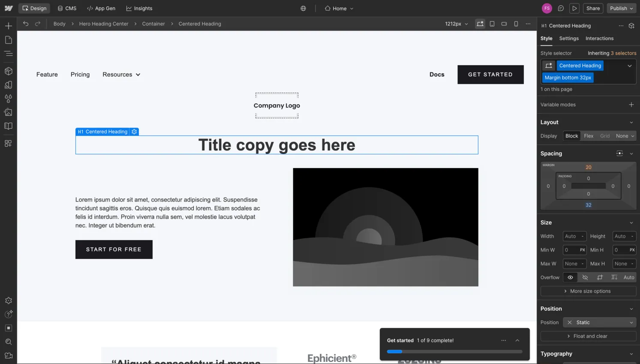The image size is (640, 364).
Task: Open the Centered Heading selector dropdown
Action: 629,66
